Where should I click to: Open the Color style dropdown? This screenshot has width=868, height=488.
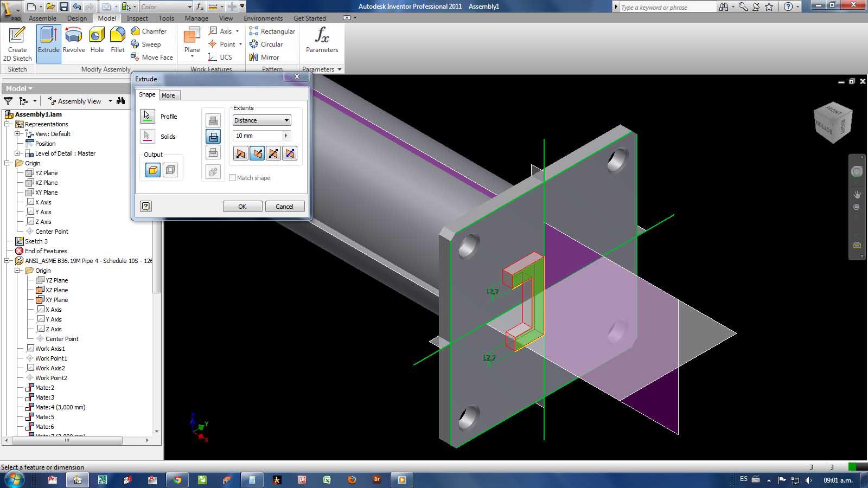pos(166,7)
